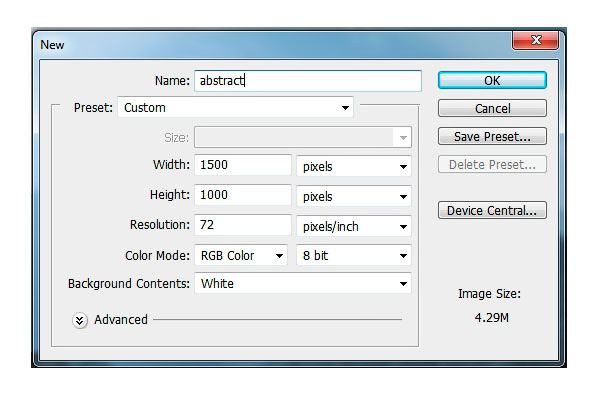Screen dimensions: 600x401
Task: Click the Delete Preset... button
Action: tap(492, 165)
